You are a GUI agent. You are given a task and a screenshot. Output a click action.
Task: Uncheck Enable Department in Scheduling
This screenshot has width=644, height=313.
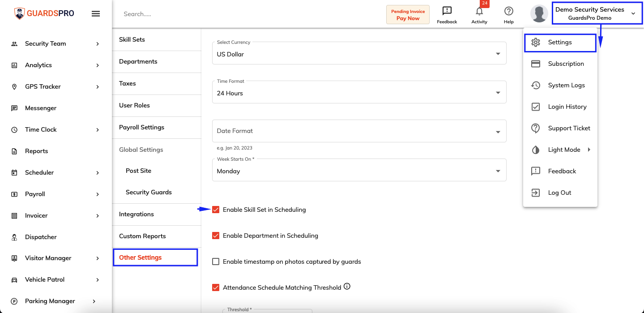216,236
